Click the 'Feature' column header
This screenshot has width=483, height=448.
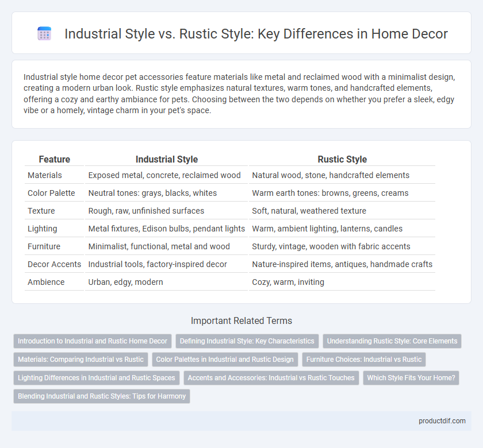pyautogui.click(x=54, y=159)
